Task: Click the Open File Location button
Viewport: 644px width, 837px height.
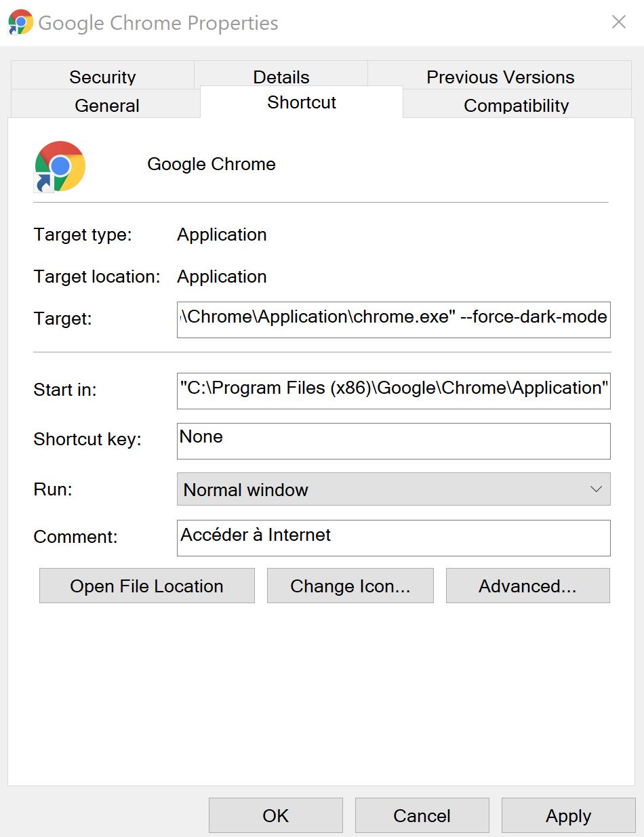Action: pyautogui.click(x=146, y=586)
